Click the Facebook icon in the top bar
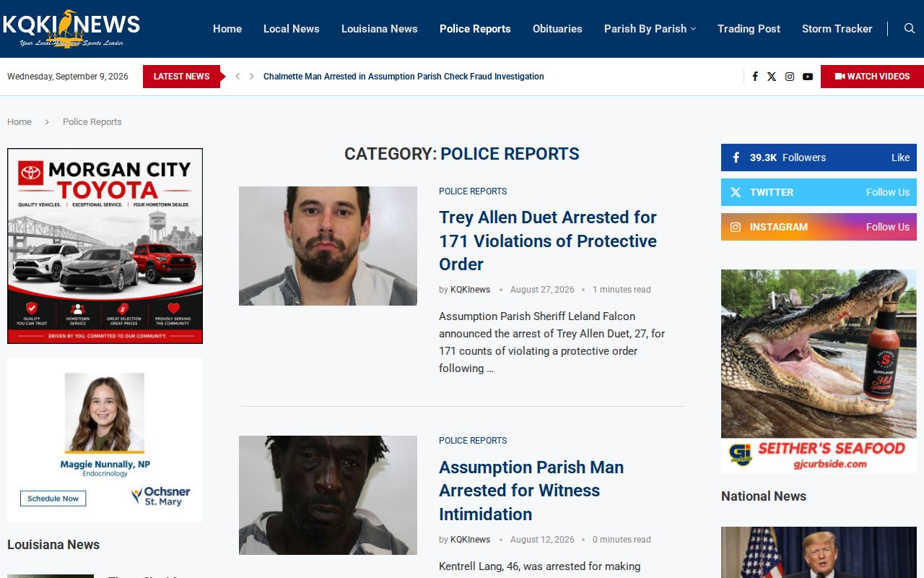Viewport: 924px width, 578px height. click(x=755, y=77)
